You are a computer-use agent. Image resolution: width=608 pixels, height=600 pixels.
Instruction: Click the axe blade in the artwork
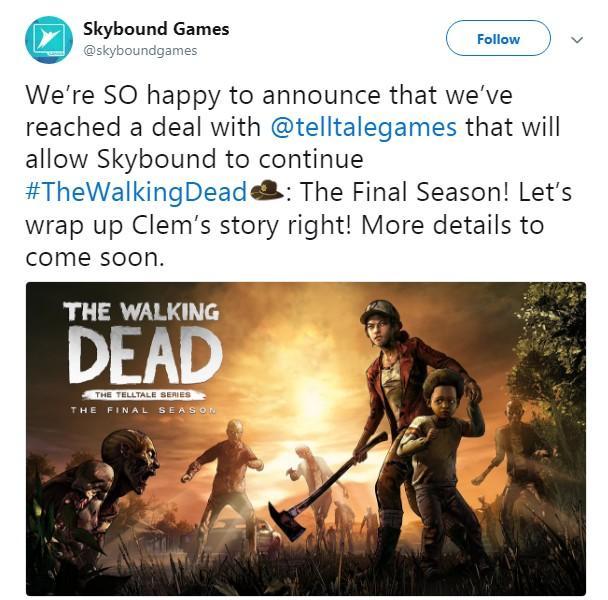click(287, 520)
